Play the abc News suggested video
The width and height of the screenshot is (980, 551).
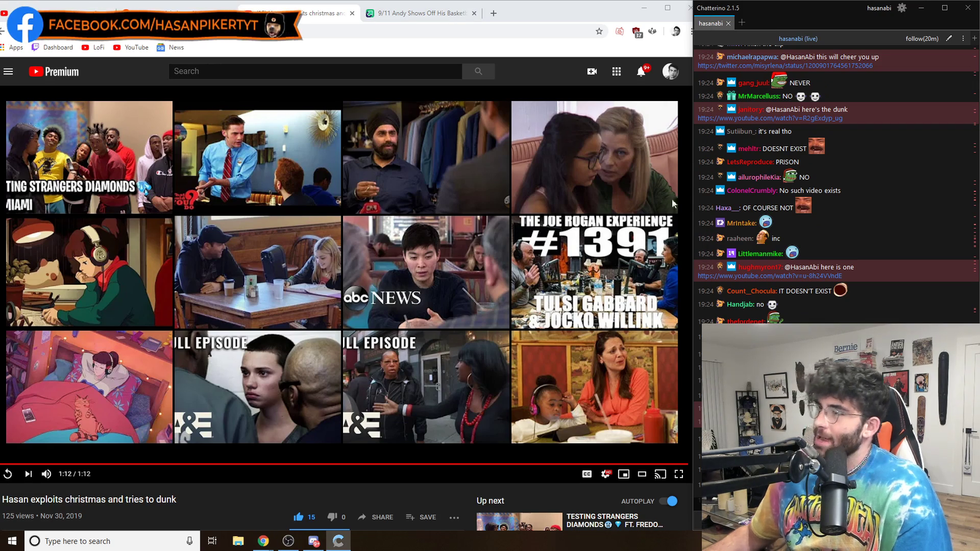click(x=426, y=272)
